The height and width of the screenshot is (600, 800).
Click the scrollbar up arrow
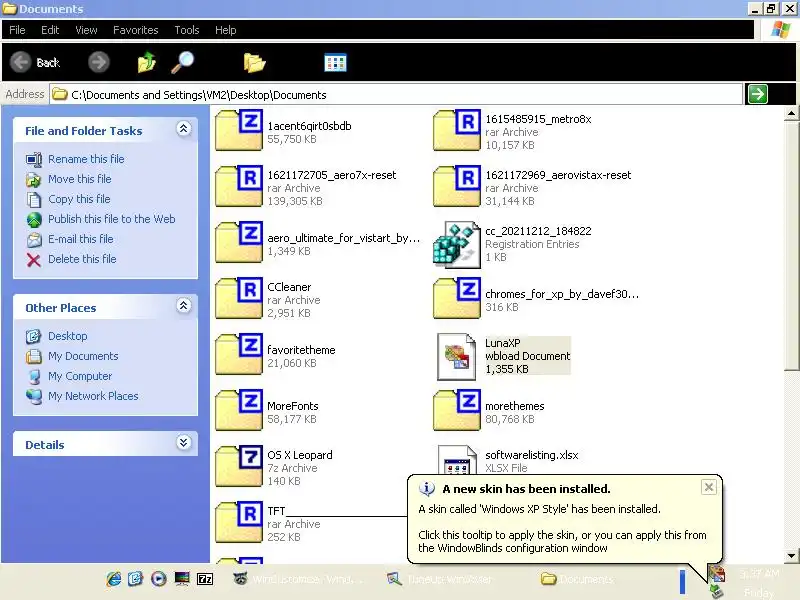click(x=791, y=113)
